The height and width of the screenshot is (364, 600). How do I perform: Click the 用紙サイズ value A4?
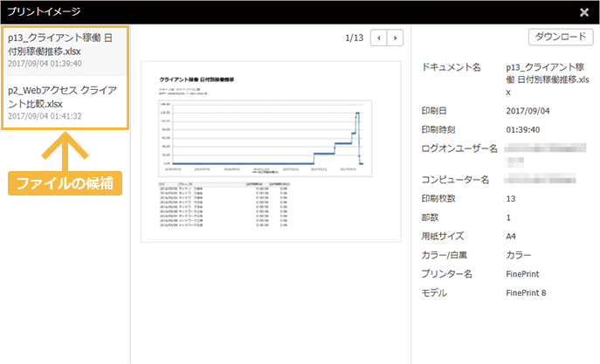pyautogui.click(x=511, y=236)
